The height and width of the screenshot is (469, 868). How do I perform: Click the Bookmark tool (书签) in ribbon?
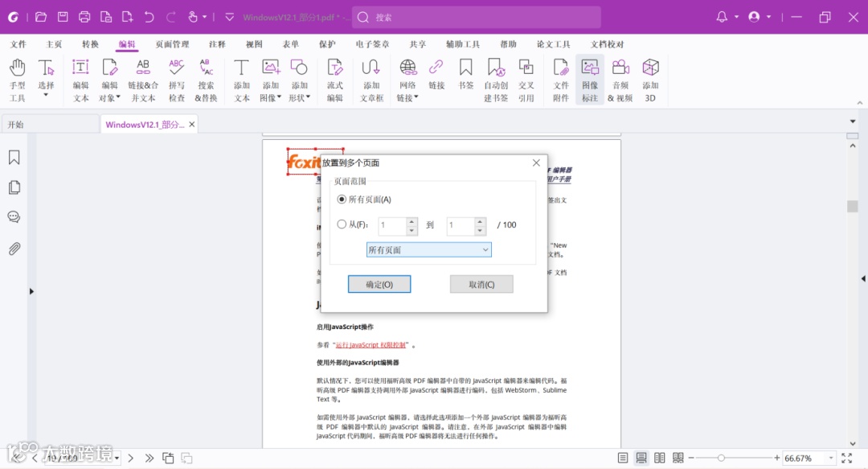click(466, 75)
